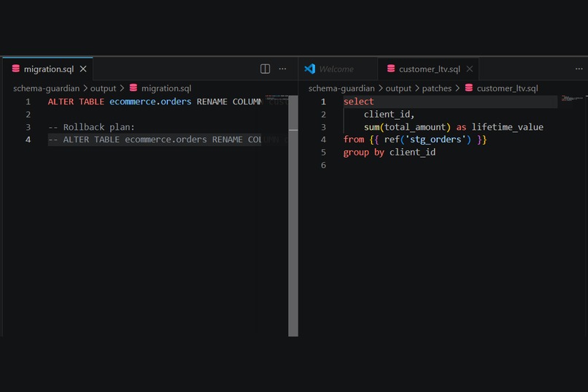Click the database icon in the left breadcrumb
The image size is (588, 392).
coord(133,88)
